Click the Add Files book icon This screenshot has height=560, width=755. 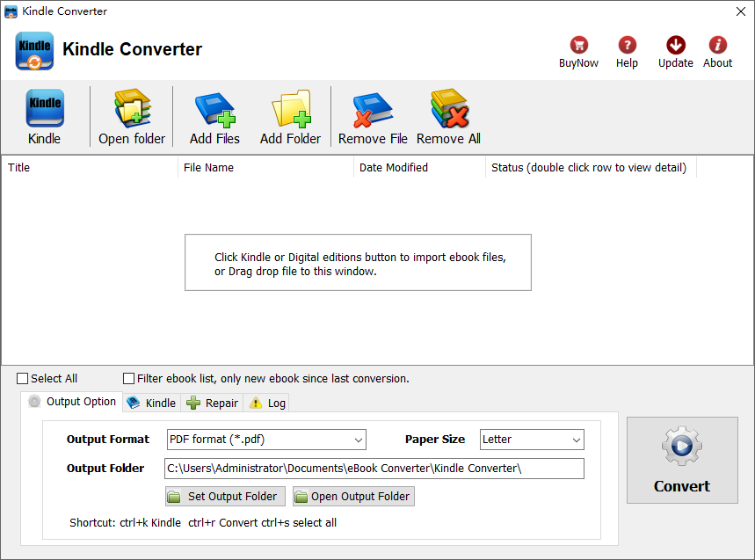[x=214, y=109]
